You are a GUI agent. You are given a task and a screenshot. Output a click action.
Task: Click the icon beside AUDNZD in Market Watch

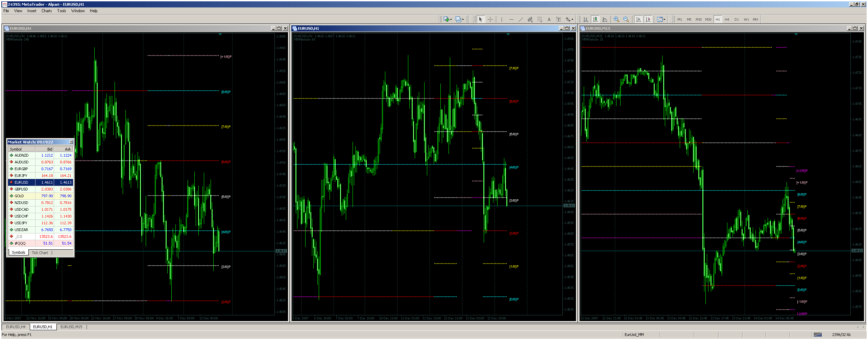[11, 155]
